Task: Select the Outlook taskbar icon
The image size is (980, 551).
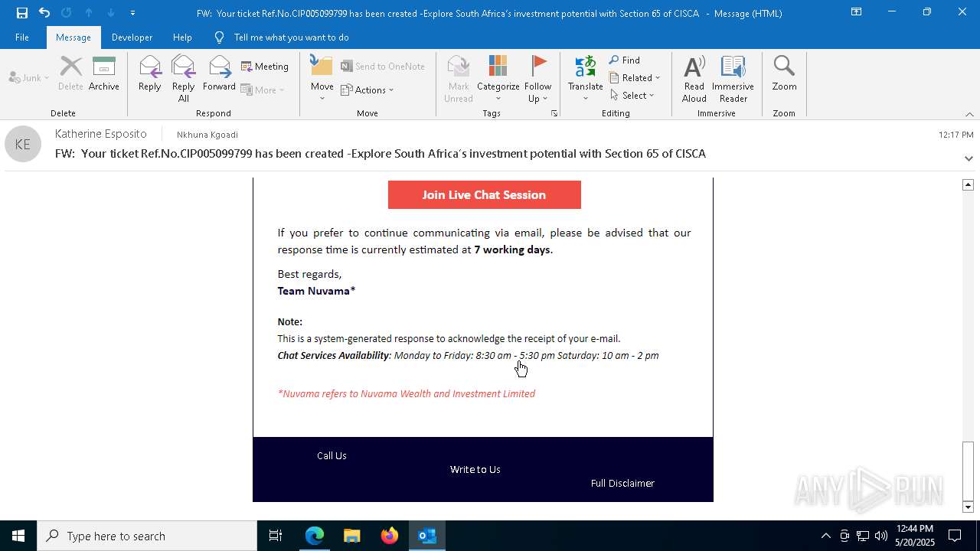Action: point(426,536)
